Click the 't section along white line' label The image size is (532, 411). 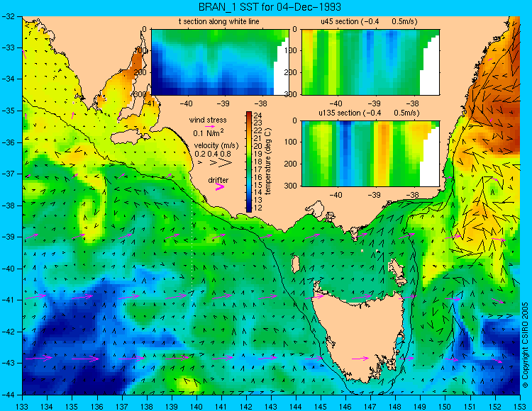219,21
